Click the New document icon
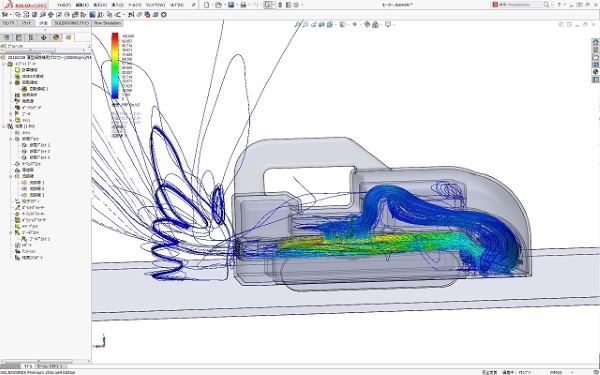 pyautogui.click(x=207, y=5)
